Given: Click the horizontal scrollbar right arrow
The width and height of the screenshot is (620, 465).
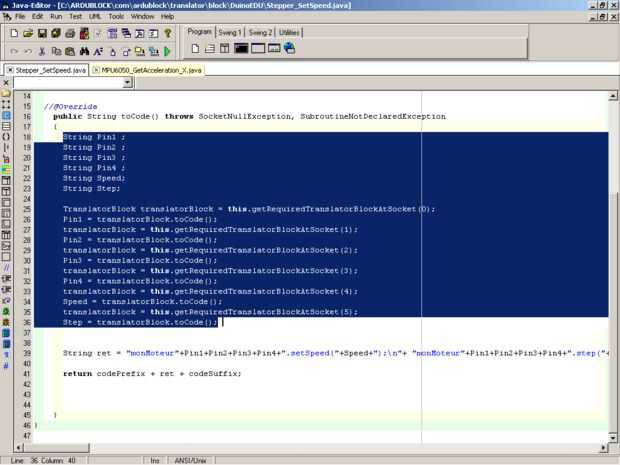Looking at the screenshot, I should [603, 448].
